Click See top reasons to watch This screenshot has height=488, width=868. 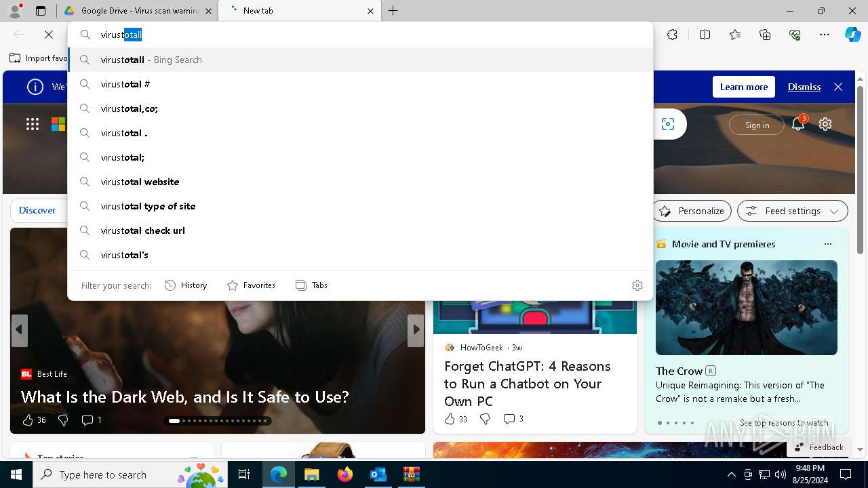pyautogui.click(x=784, y=423)
